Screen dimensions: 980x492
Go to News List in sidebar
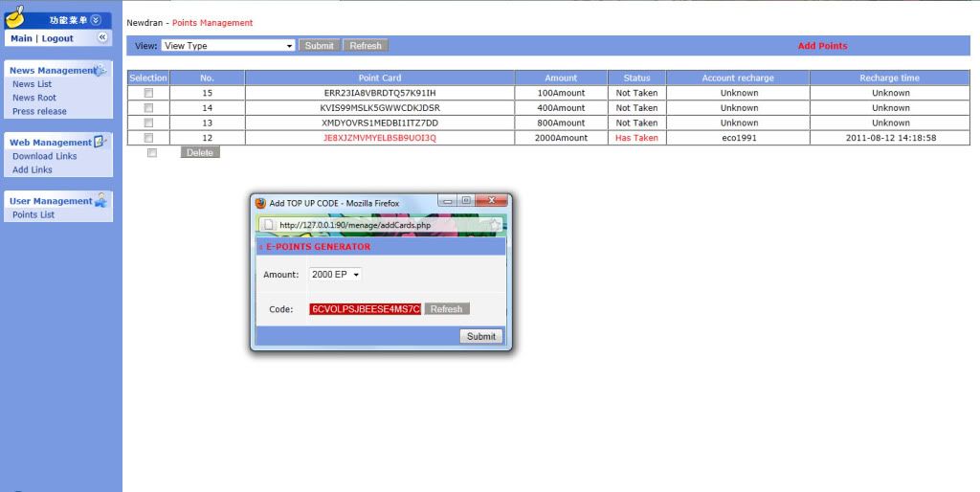32,84
